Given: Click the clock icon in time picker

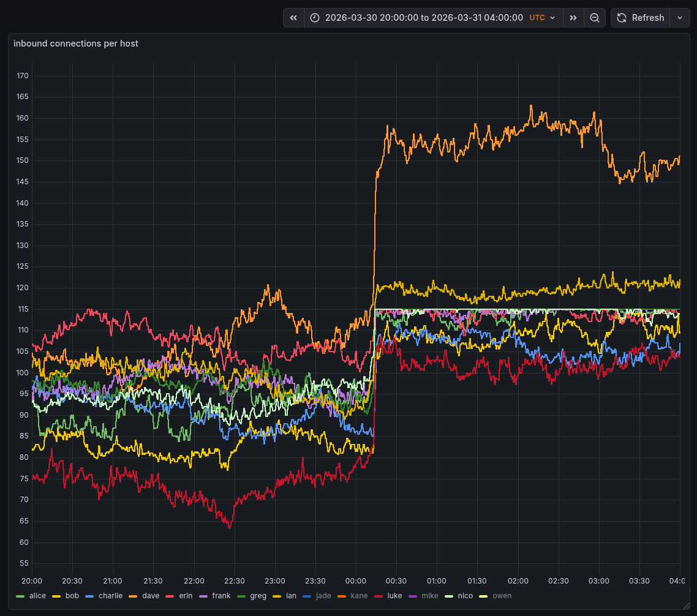Looking at the screenshot, I should click(x=315, y=18).
